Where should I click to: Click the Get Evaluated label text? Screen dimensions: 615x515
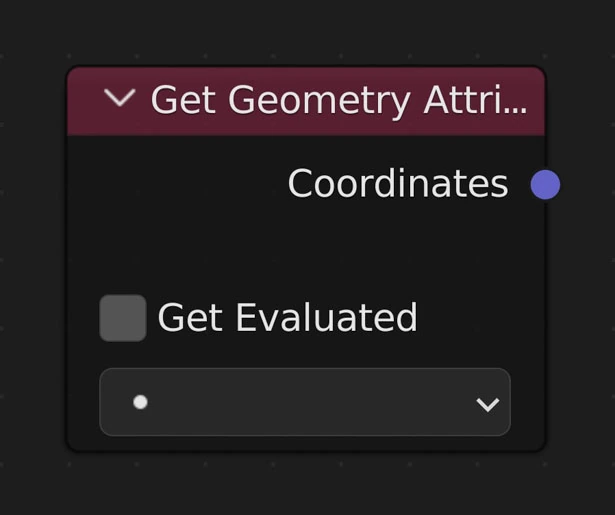pyautogui.click(x=287, y=318)
